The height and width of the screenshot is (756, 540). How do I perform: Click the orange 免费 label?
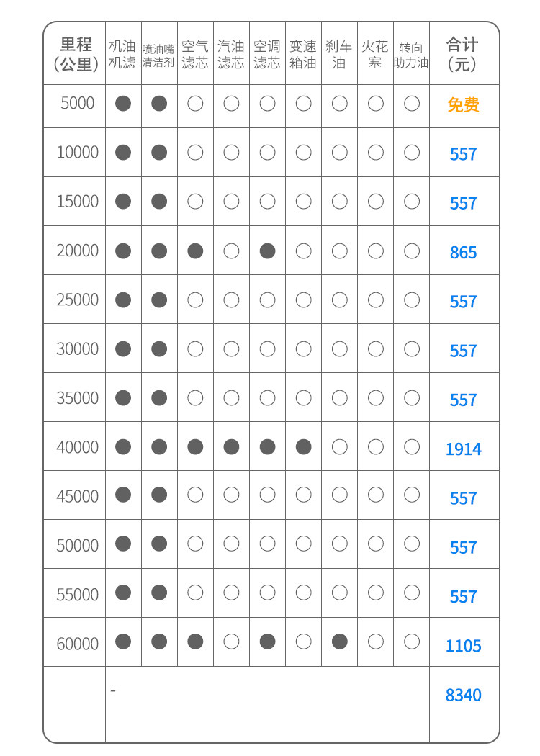pyautogui.click(x=463, y=105)
